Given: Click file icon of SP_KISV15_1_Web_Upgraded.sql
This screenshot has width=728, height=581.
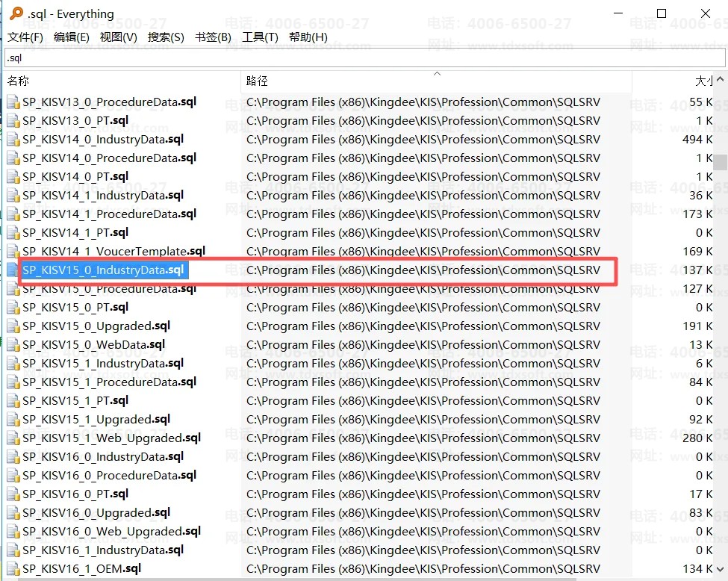Looking at the screenshot, I should pyautogui.click(x=13, y=438).
